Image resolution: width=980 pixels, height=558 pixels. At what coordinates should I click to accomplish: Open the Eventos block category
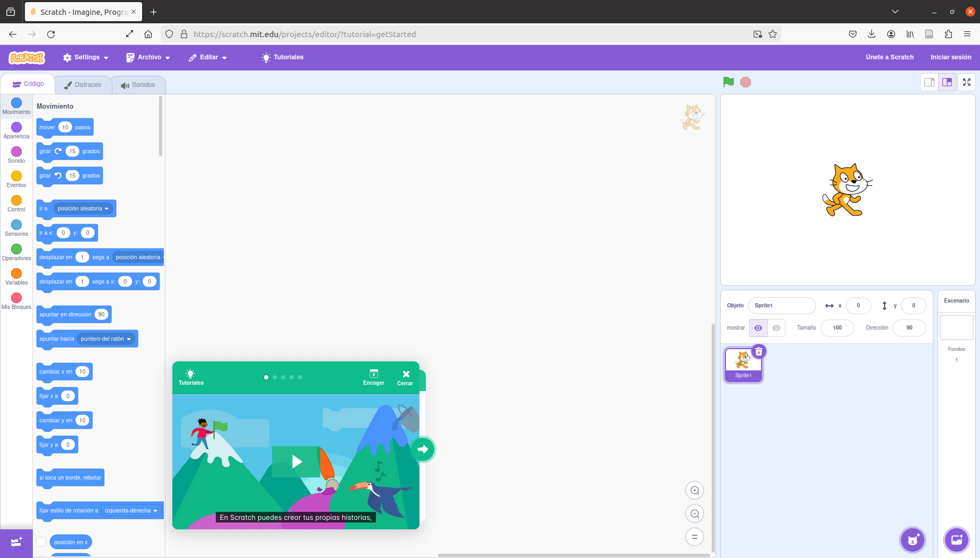click(x=16, y=179)
